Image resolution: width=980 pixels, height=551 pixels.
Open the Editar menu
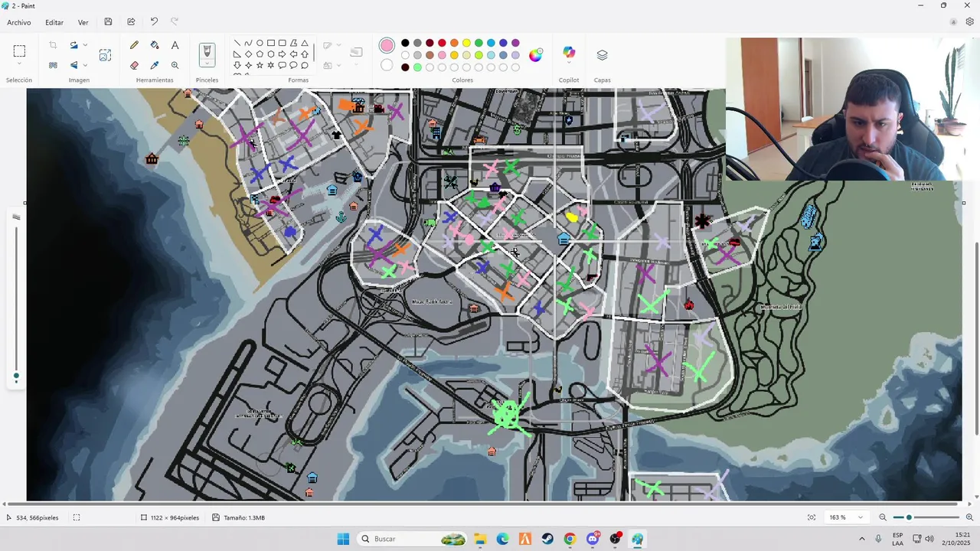click(54, 22)
